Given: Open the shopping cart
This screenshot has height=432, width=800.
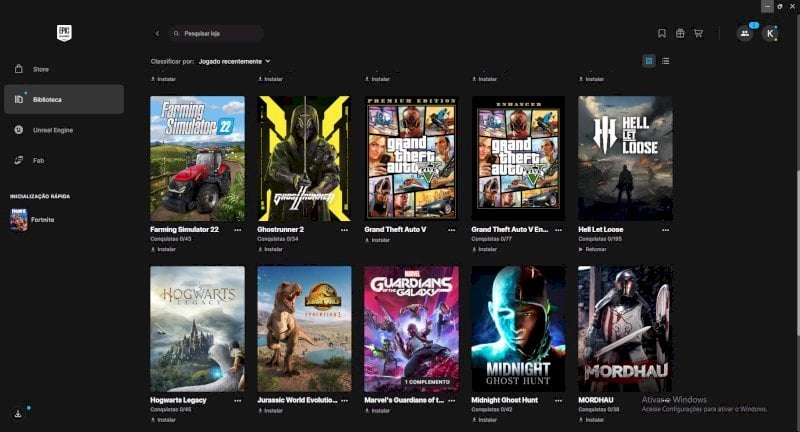Looking at the screenshot, I should pyautogui.click(x=698, y=33).
